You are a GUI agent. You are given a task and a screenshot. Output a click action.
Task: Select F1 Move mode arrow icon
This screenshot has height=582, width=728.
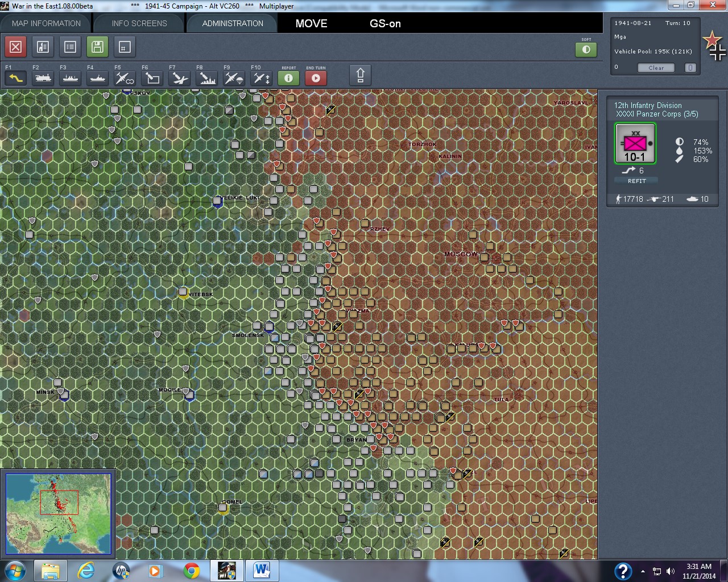(16, 78)
